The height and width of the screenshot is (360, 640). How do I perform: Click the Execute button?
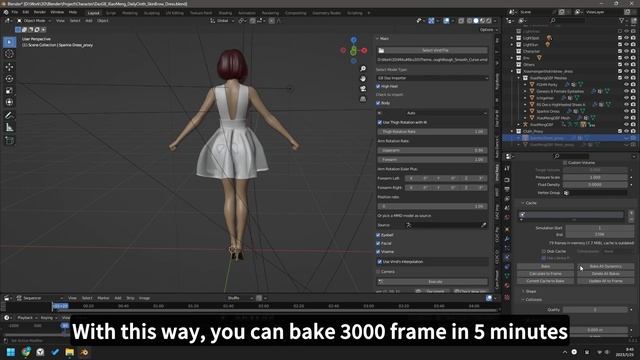click(432, 282)
